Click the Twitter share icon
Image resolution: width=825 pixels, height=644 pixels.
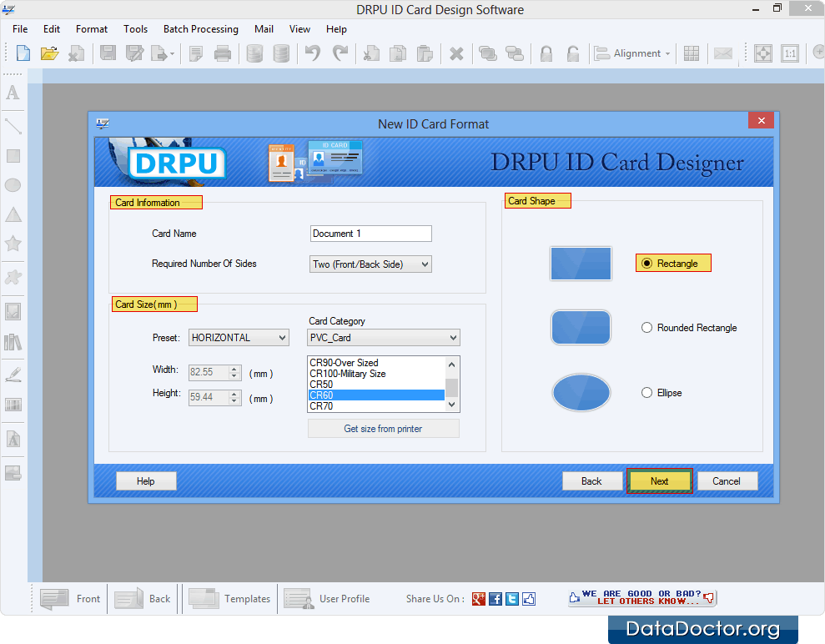512,599
